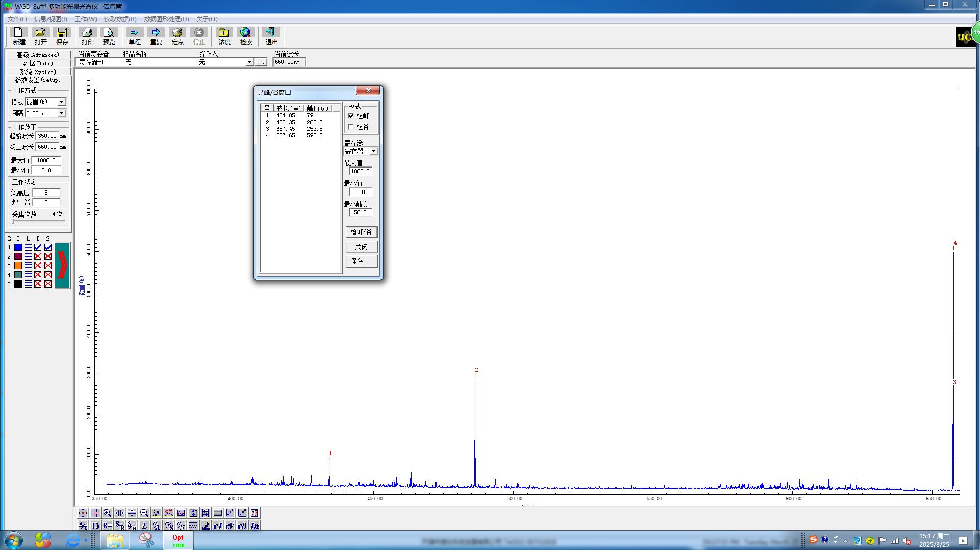This screenshot has height=550, width=980.
Task: Check the 检峰 peak detection checkbox
Action: [351, 116]
